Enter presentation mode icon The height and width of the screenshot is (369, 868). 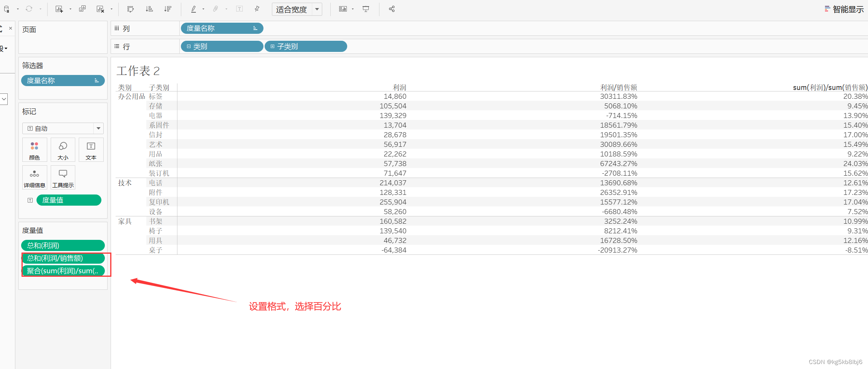366,9
